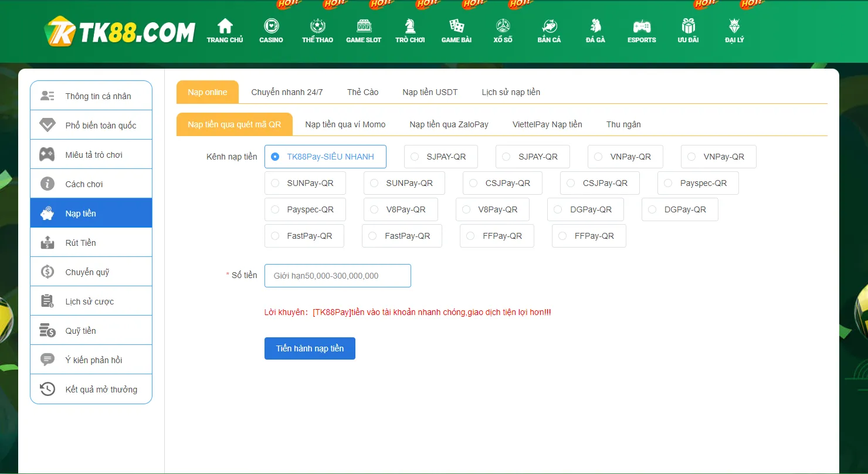Open Cách chơi info item
The image size is (868, 474).
pos(91,184)
